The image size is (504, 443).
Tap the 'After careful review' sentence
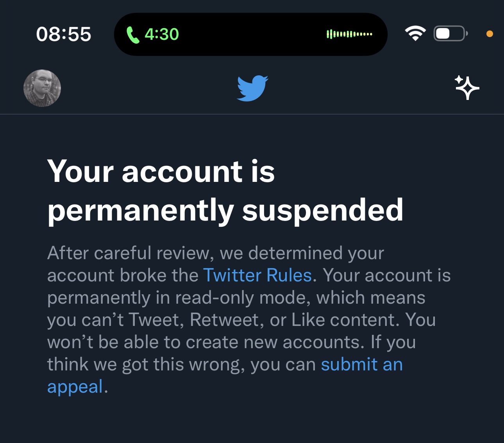129,253
